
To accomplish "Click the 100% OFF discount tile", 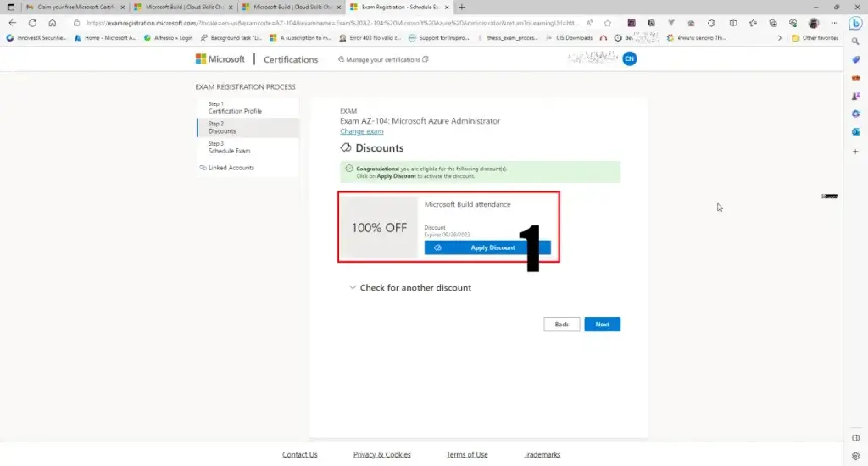I will [379, 227].
